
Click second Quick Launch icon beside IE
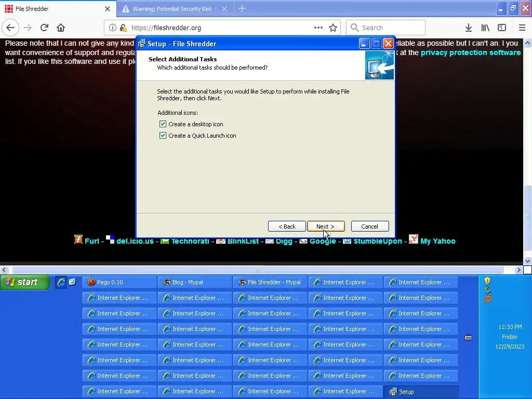tap(72, 282)
